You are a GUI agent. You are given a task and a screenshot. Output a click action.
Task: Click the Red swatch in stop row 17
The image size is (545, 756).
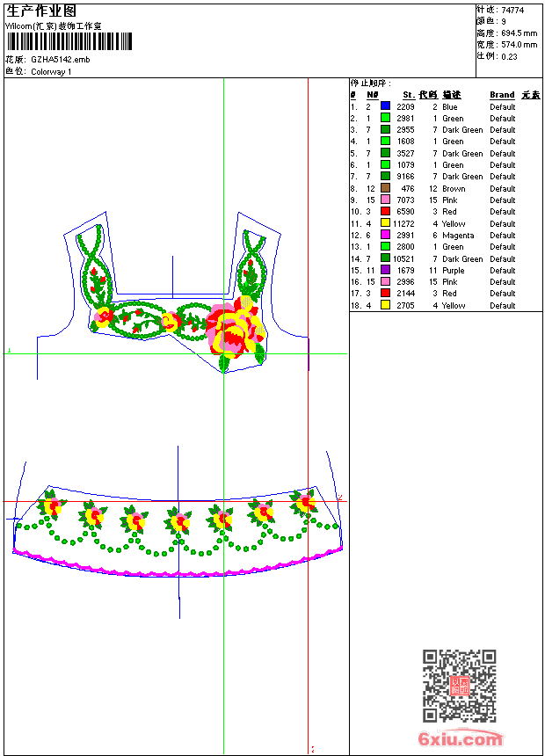[385, 293]
